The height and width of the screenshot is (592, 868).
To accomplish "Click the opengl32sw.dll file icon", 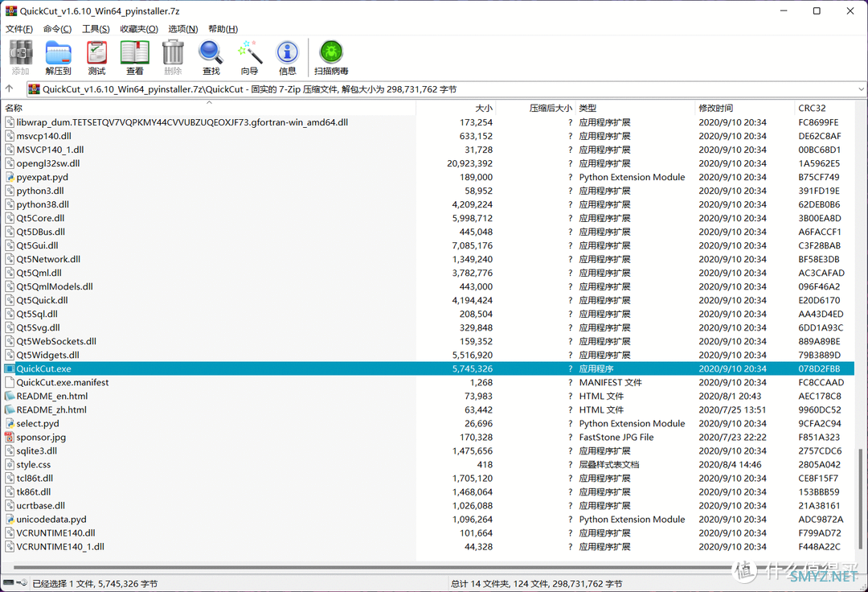I will (10, 163).
